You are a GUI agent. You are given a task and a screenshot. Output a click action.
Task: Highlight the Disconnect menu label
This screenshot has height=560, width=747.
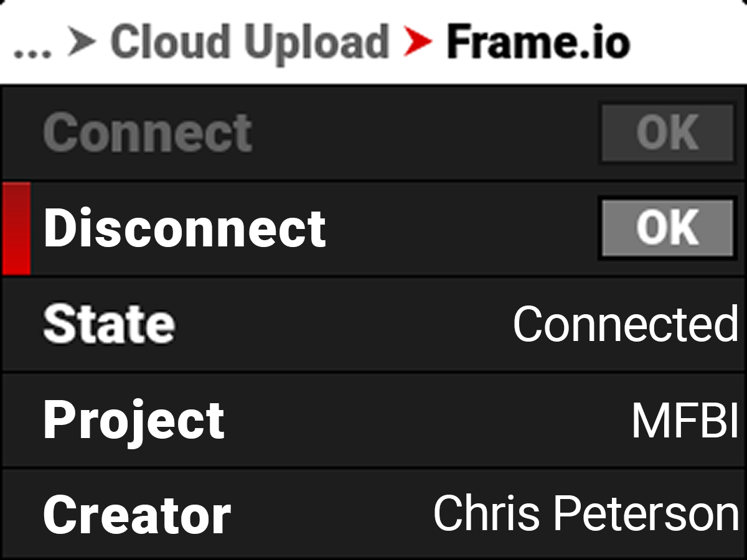click(x=185, y=228)
